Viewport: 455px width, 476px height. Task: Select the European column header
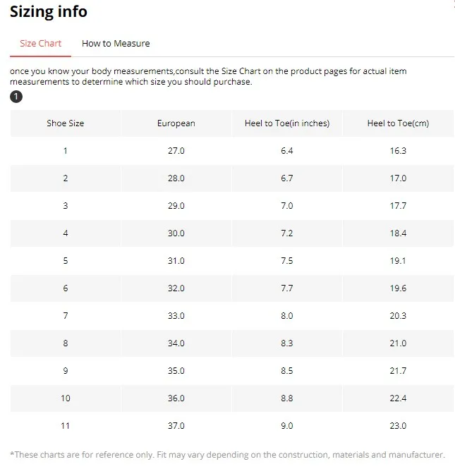tap(176, 123)
